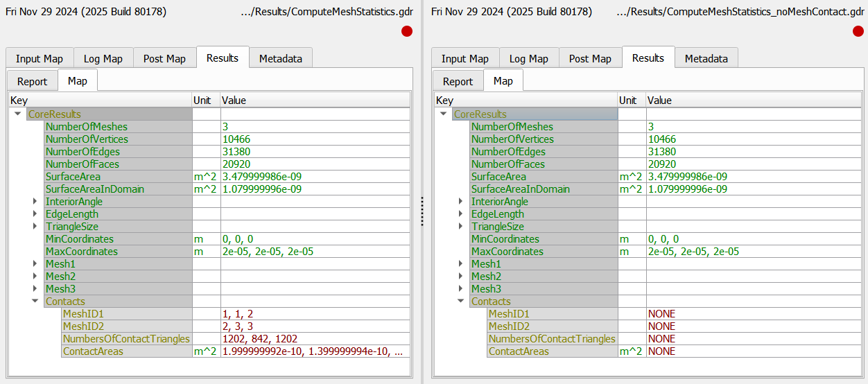The height and width of the screenshot is (384, 868).
Task: Click ContactAreas NONE value in right panel
Action: pyautogui.click(x=661, y=351)
